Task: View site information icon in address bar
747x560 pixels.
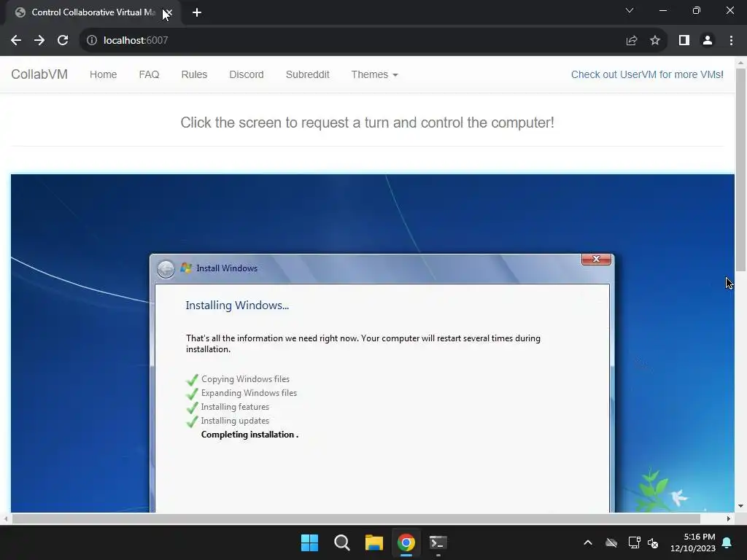Action: tap(92, 41)
